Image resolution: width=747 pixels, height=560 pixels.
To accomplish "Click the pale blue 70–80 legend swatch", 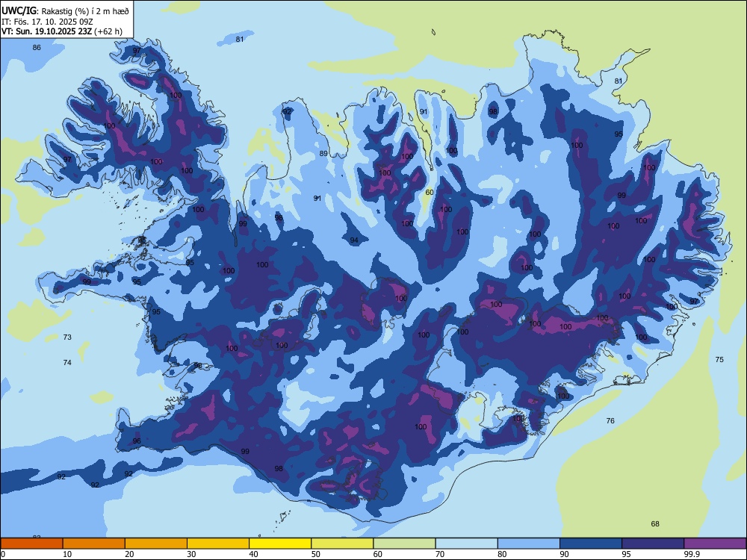I will pos(467,544).
